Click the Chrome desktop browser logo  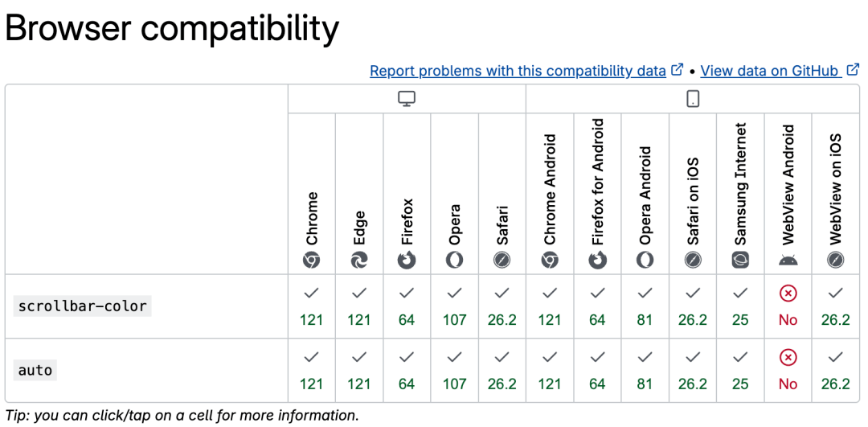coord(311,260)
